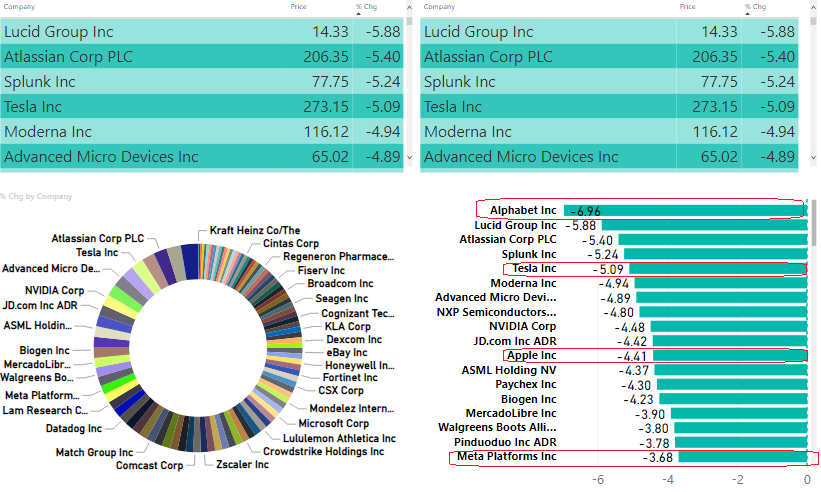This screenshot has height=492, width=821.
Task: Click Paychex Inc bar chart label
Action: (x=526, y=384)
